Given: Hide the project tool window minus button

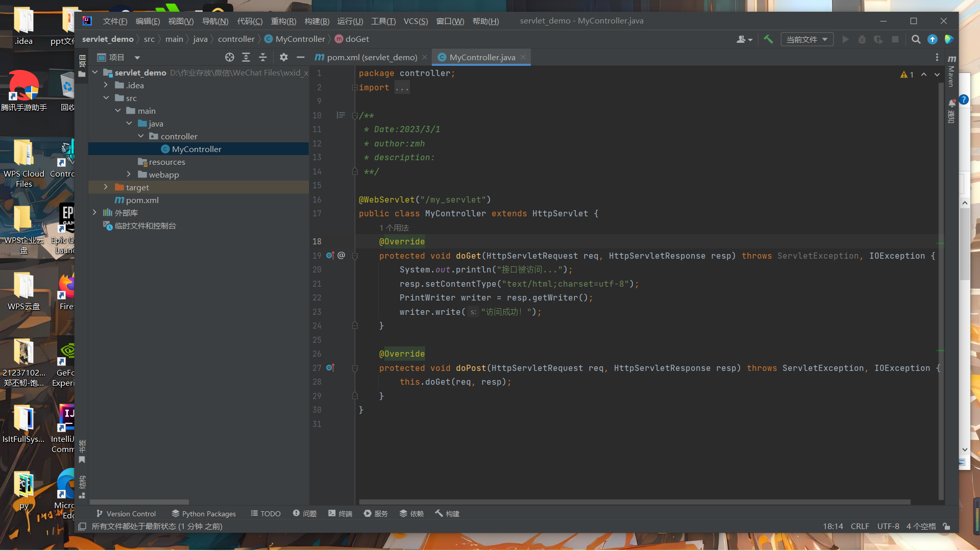Looking at the screenshot, I should point(301,57).
